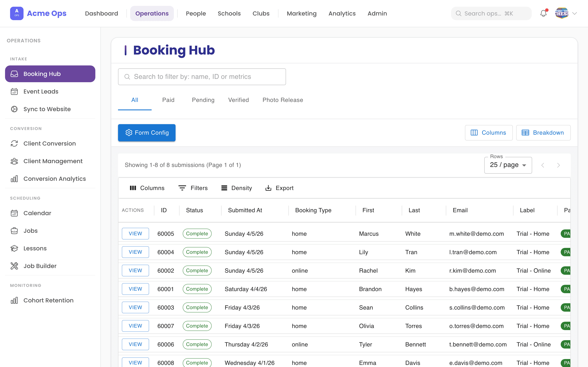Switch to the Paid tab

pos(168,100)
